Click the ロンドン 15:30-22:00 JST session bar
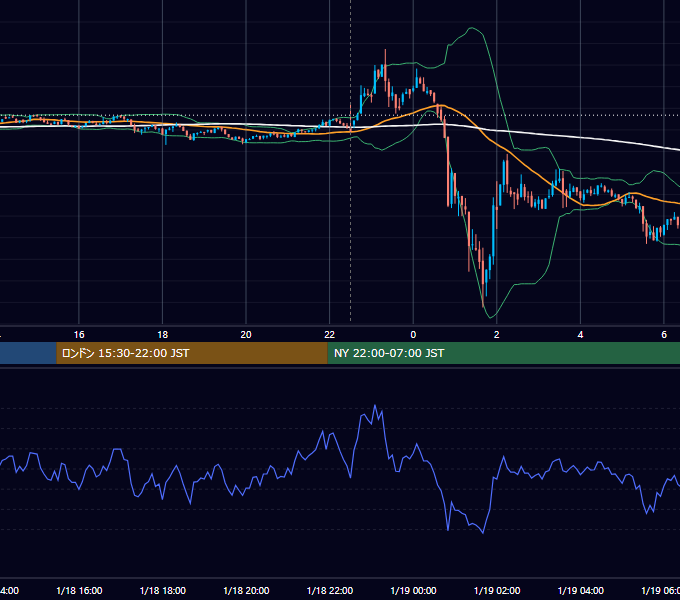The image size is (680, 600). [x=192, y=353]
